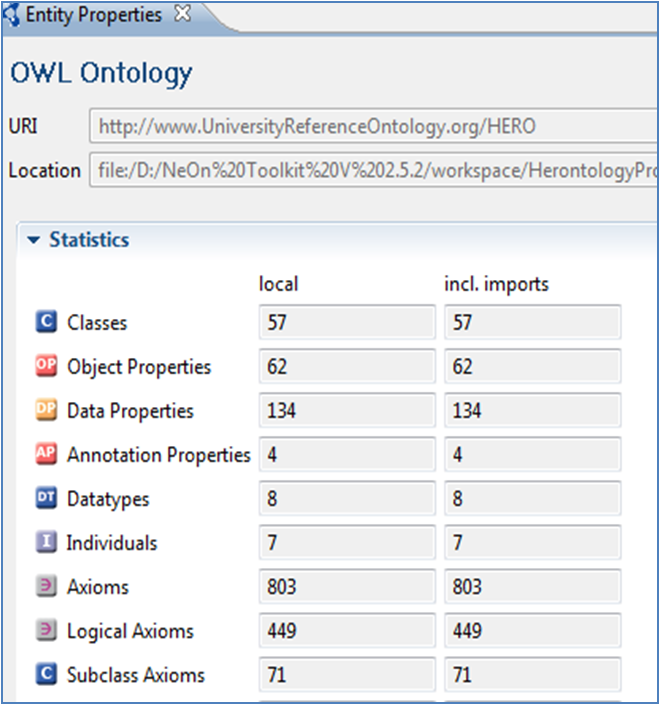Image resolution: width=660 pixels, height=705 pixels.
Task: Click the Subclass Axioms 'C' icon
Action: point(46,674)
